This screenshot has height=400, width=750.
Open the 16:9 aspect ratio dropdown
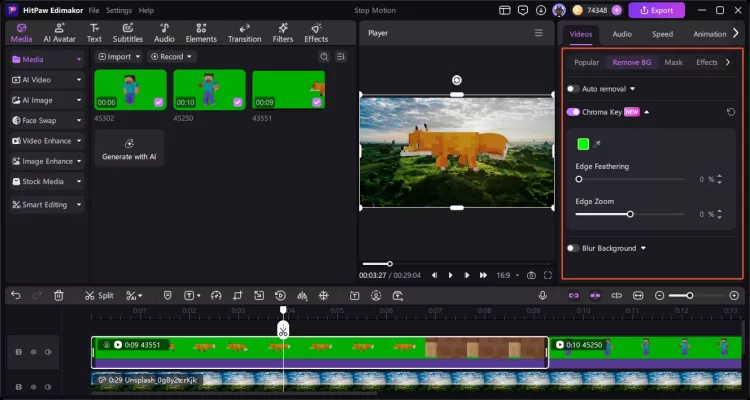pos(507,275)
